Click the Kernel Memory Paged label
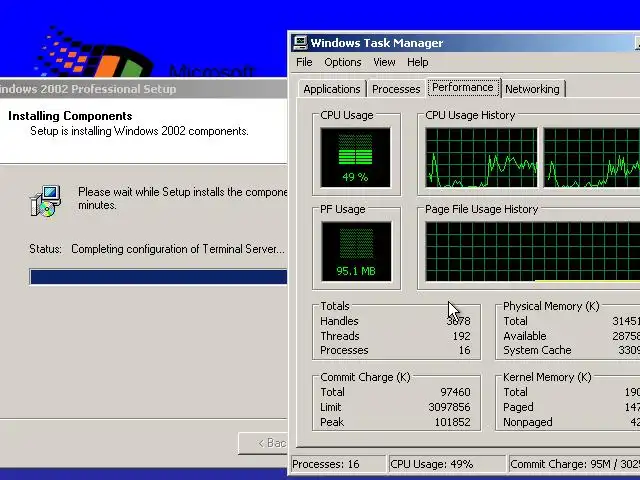640x480 pixels. pyautogui.click(x=518, y=407)
